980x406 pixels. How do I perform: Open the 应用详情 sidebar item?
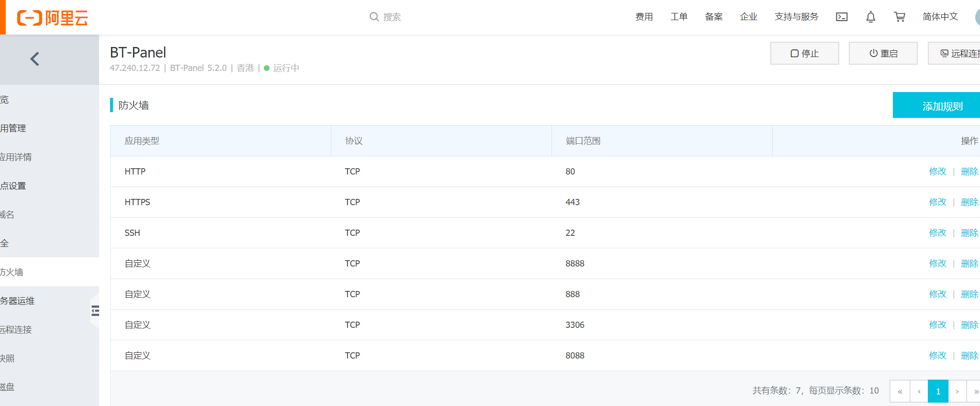click(49, 157)
